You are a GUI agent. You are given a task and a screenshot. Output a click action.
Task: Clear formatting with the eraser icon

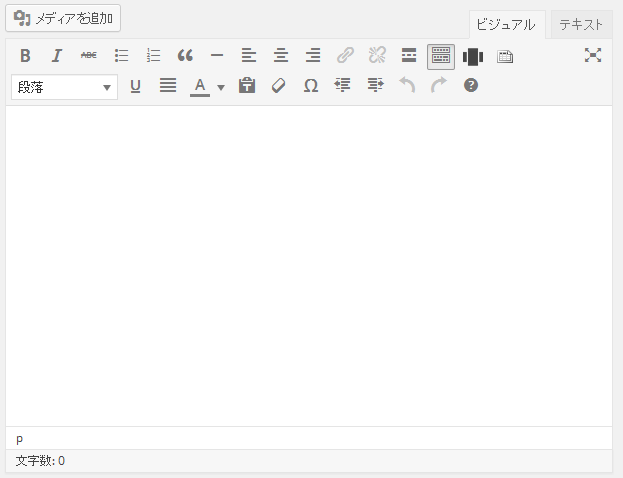pos(279,86)
